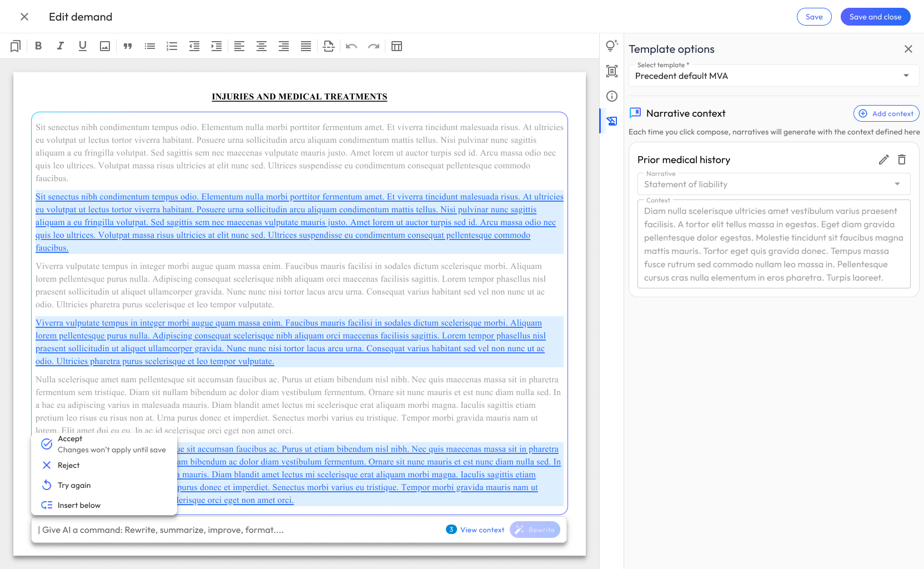Edit the Prior medical history context
This screenshot has height=569, width=924.
point(884,159)
